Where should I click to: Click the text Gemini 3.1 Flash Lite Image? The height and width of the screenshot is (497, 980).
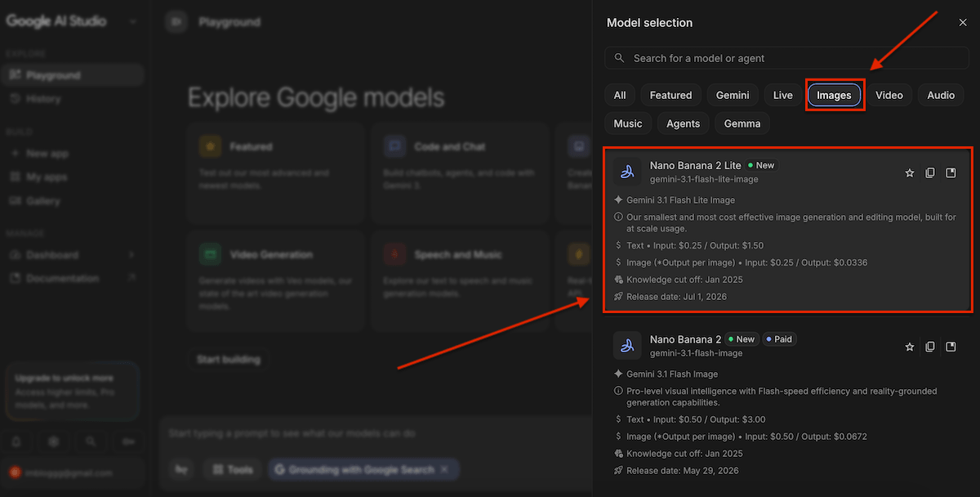[680, 200]
